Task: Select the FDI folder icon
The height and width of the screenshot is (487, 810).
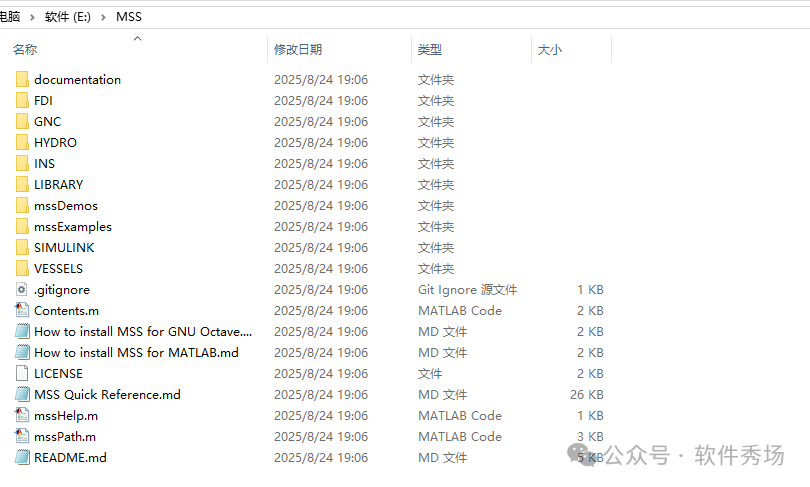Action: [x=22, y=100]
